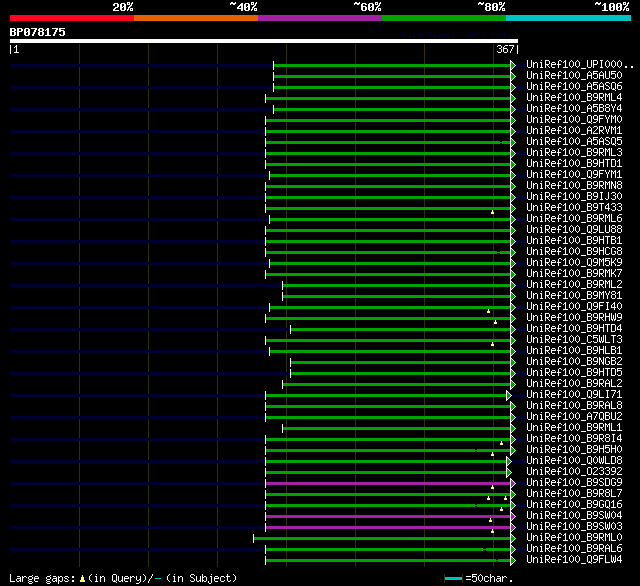Open the UniRef100_A7QBU2 hit entry
Image resolution: width=640 pixels, height=586 pixels.
[x=573, y=417]
